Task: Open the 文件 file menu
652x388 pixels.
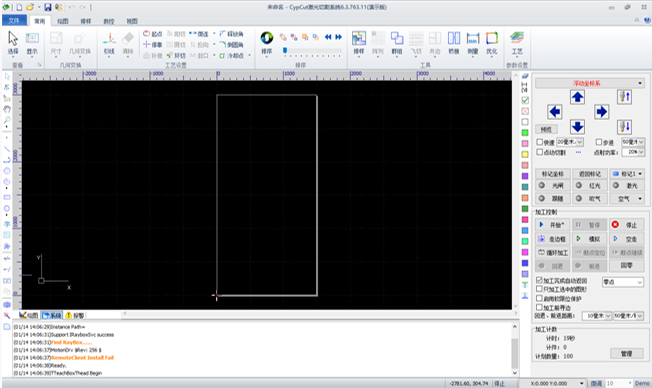Action: pyautogui.click(x=14, y=20)
